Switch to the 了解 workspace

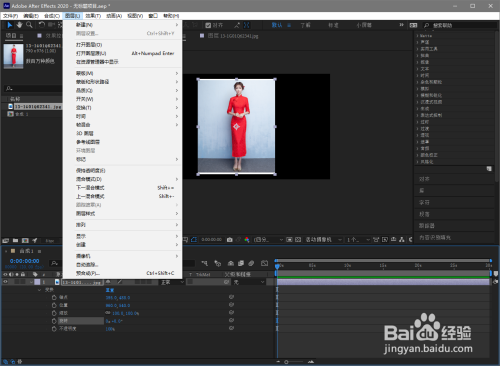[x=305, y=25]
